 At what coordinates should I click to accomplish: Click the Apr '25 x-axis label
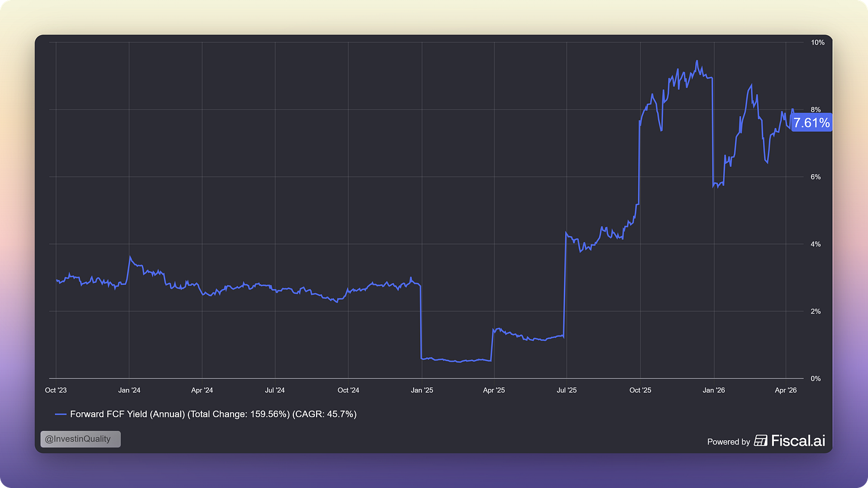(x=494, y=390)
